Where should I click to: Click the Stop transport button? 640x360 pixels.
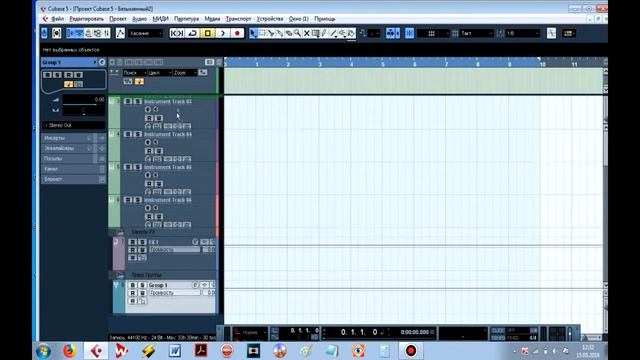208,33
